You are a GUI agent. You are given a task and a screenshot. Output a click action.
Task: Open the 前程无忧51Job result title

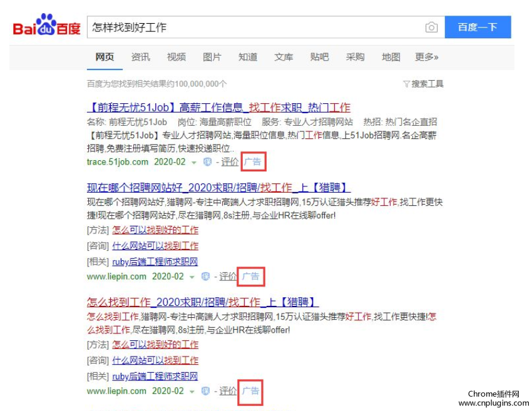(219, 108)
